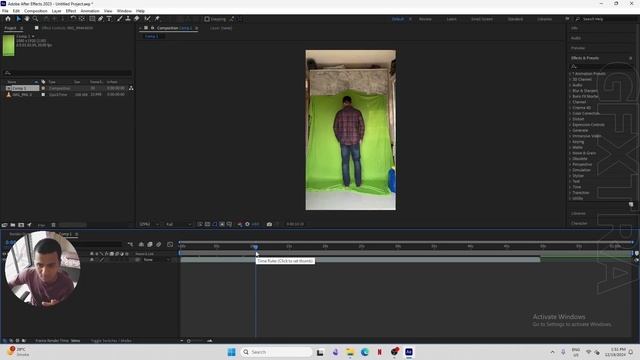Select the Eraser tool
640x360 pixels.
[x=136, y=19]
